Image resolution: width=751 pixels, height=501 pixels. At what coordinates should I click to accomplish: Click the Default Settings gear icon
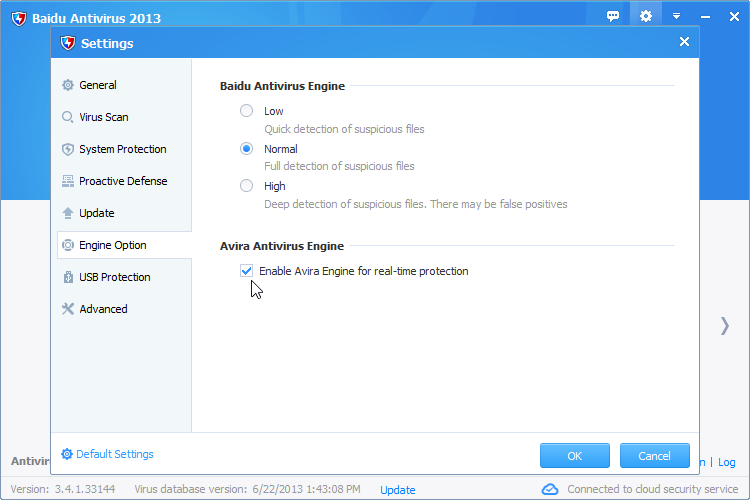(67, 454)
